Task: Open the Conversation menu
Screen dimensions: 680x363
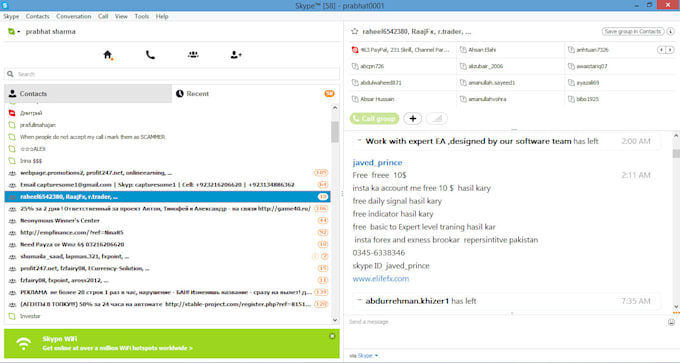Action: (73, 16)
